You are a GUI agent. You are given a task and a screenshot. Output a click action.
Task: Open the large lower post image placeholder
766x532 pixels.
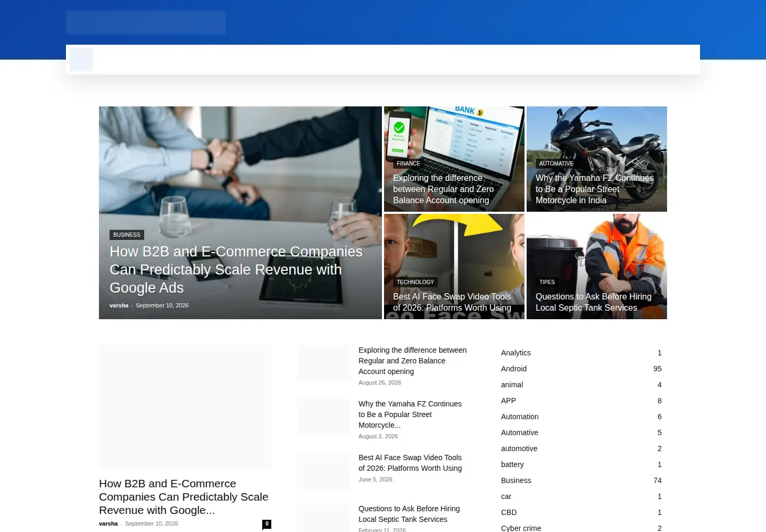(185, 408)
